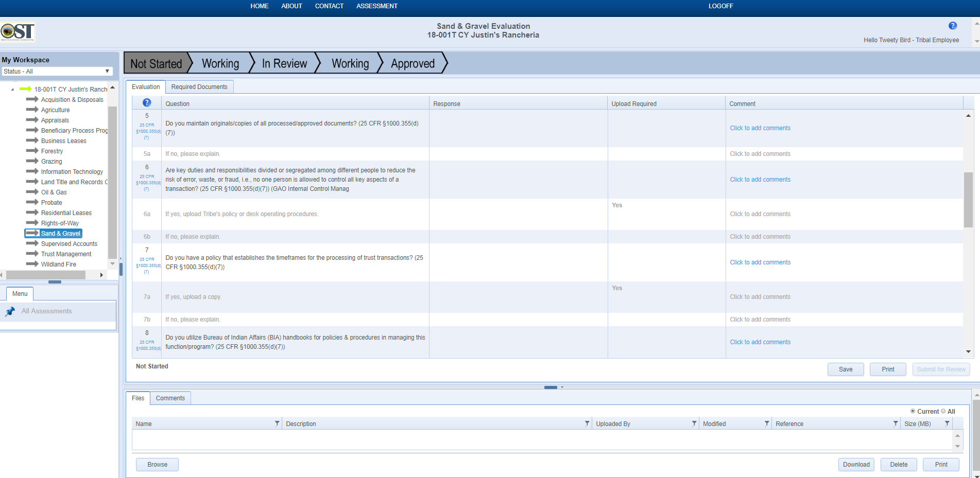The width and height of the screenshot is (980, 478).
Task: Add comments for question 8 on BIA handbooks
Action: (760, 342)
